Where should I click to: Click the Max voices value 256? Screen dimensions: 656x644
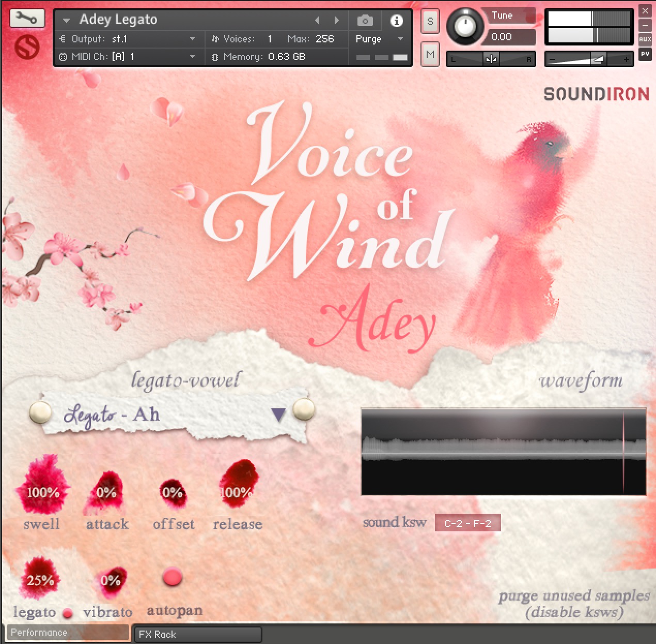click(x=324, y=39)
